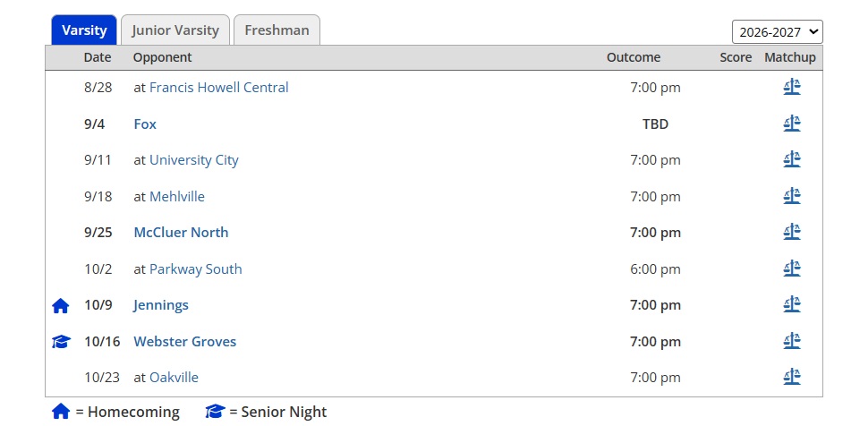Click the Oakville row matchup icon
The height and width of the screenshot is (426, 868).
(x=792, y=378)
